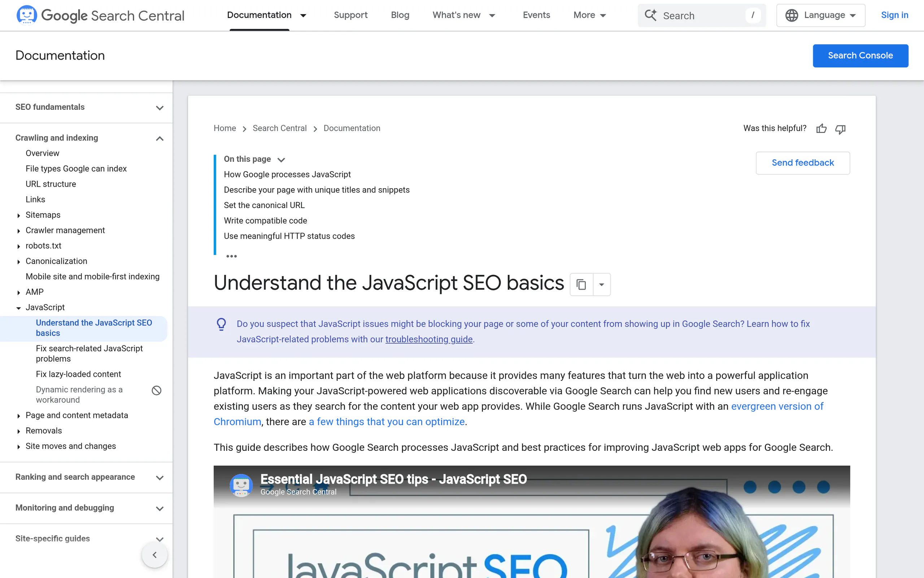Click the thumbs down not helpful icon
Image resolution: width=924 pixels, height=578 pixels.
840,129
